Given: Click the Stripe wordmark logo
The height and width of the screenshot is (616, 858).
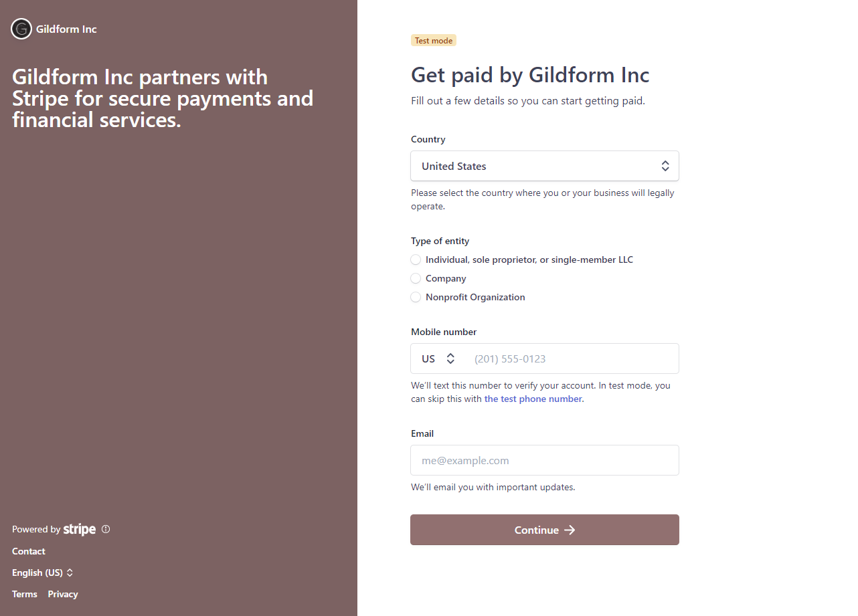Looking at the screenshot, I should tap(80, 530).
